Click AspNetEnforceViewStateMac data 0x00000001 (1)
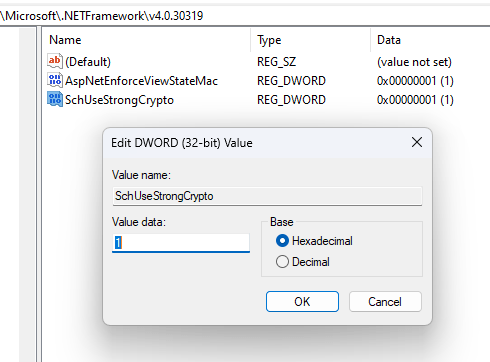490x362 pixels. click(x=415, y=81)
